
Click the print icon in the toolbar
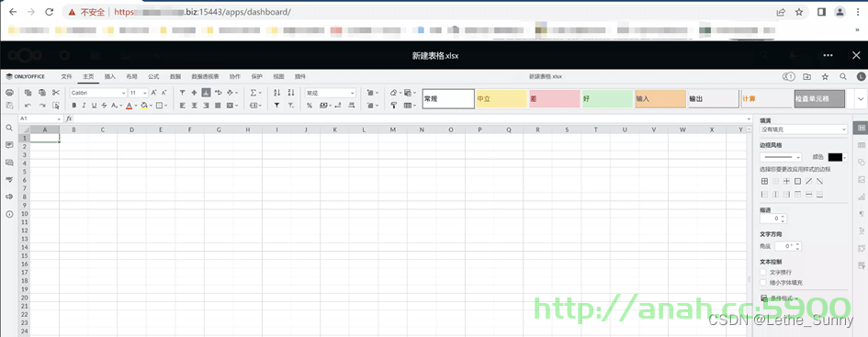[9, 93]
